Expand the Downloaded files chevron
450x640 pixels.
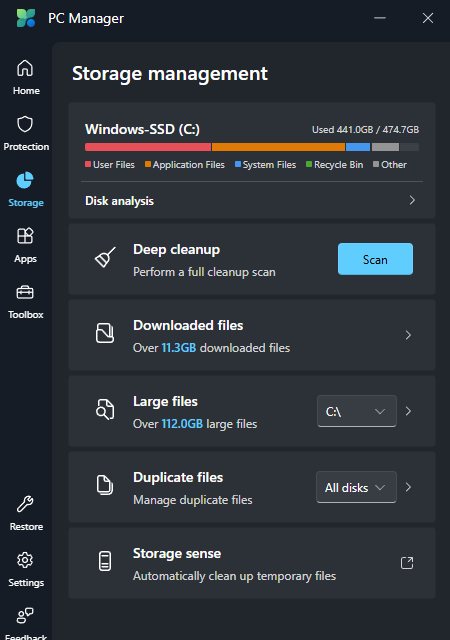click(408, 335)
